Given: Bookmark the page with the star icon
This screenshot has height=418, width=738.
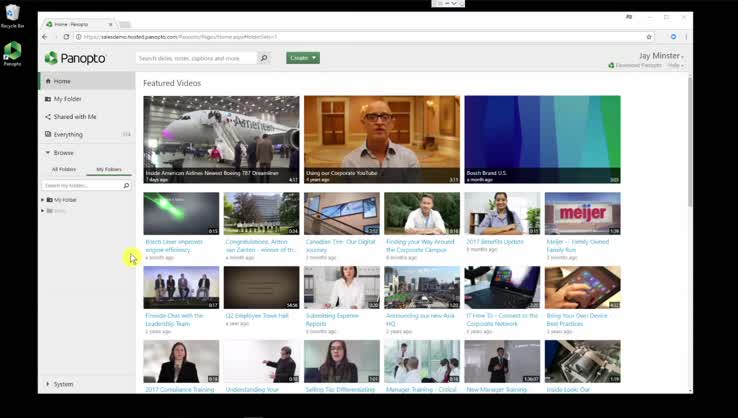Looking at the screenshot, I should click(x=649, y=37).
